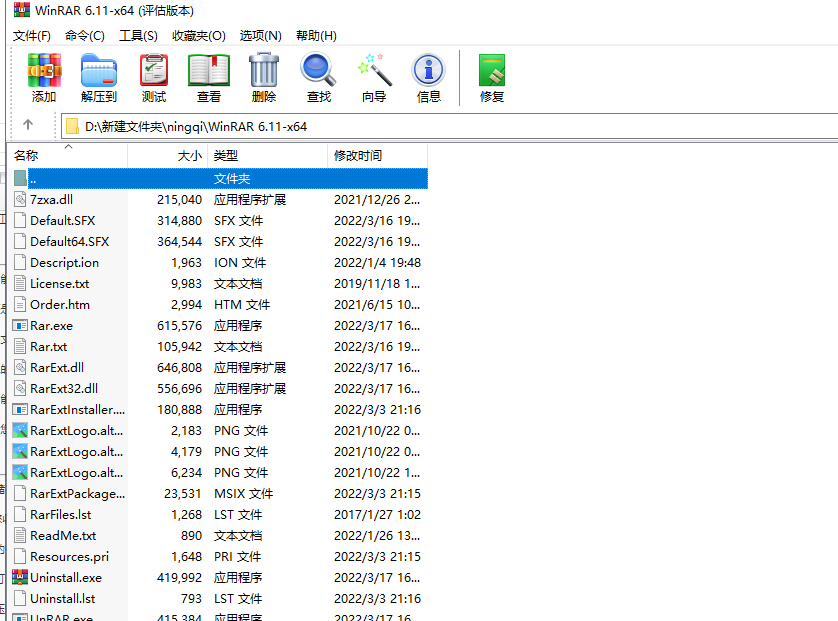Click date 2022/1/4 19:48 cell

click(x=377, y=262)
